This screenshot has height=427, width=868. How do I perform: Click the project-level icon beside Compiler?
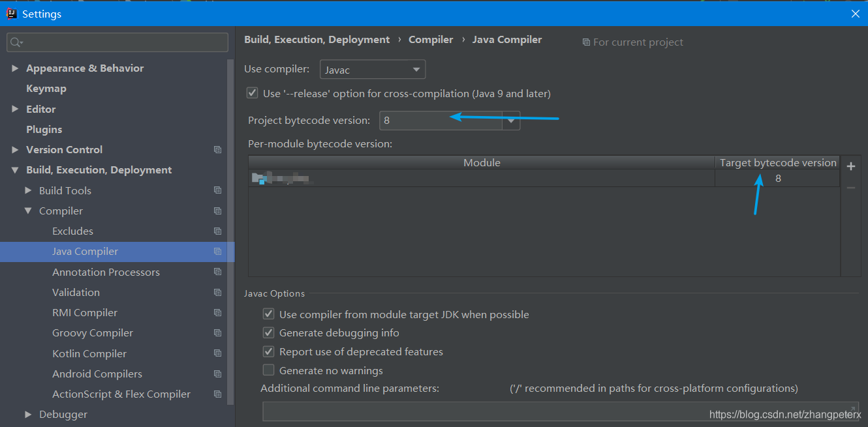tap(218, 211)
